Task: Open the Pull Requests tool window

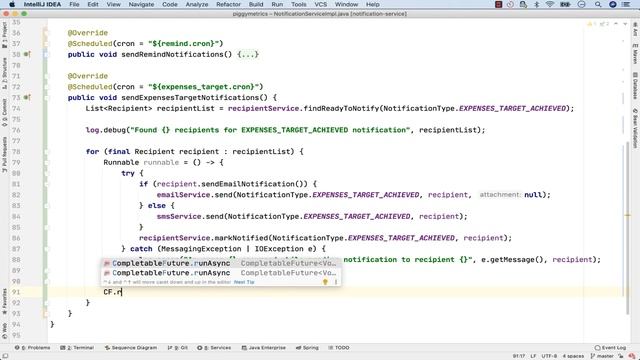Action: tap(4, 154)
